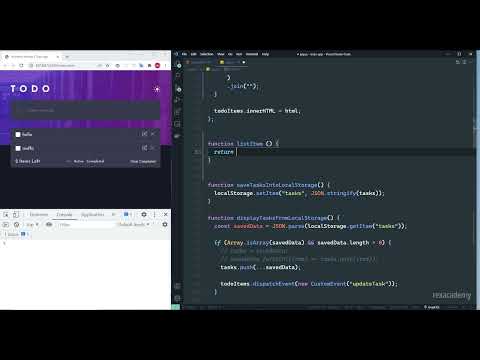The width and height of the screenshot is (480, 360).
Task: Click the displayTasksFromLocalStorage function line
Action: click(x=274, y=218)
